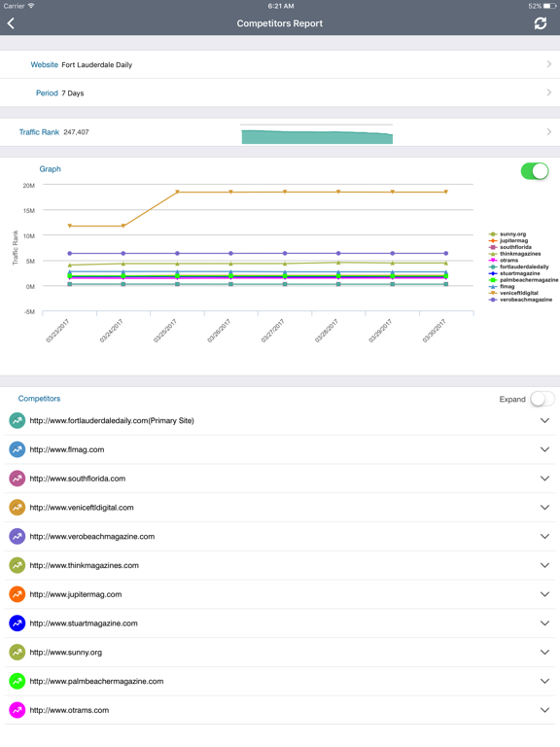Turn off the Graph toggle switch

tap(535, 171)
